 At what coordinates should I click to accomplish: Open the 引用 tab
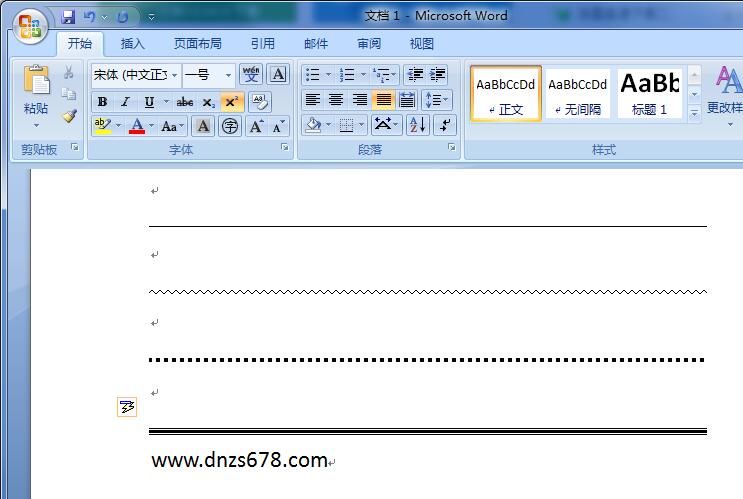[263, 44]
